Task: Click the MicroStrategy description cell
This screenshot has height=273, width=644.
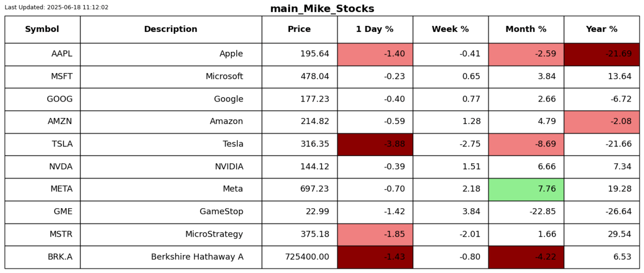Action: point(170,234)
